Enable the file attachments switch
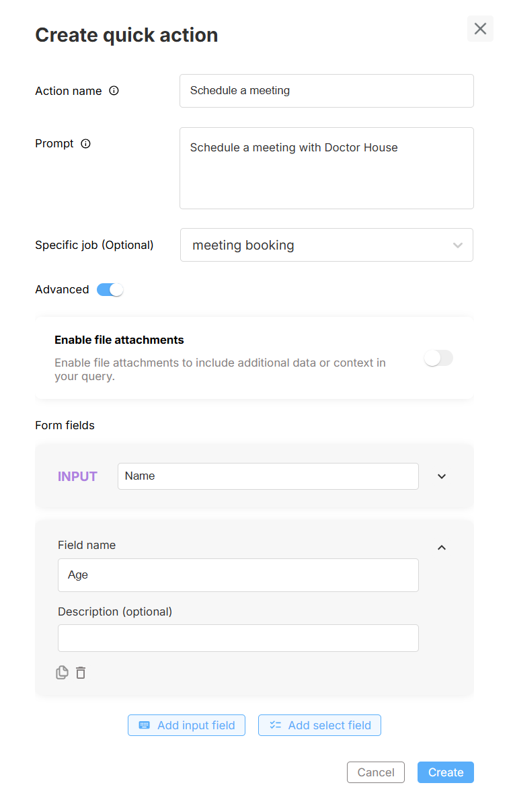 [438, 359]
